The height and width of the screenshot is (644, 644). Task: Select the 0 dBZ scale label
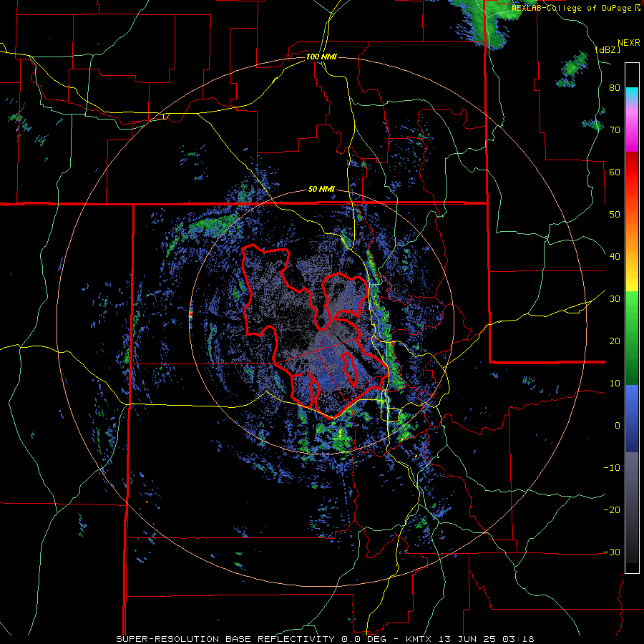click(618, 426)
